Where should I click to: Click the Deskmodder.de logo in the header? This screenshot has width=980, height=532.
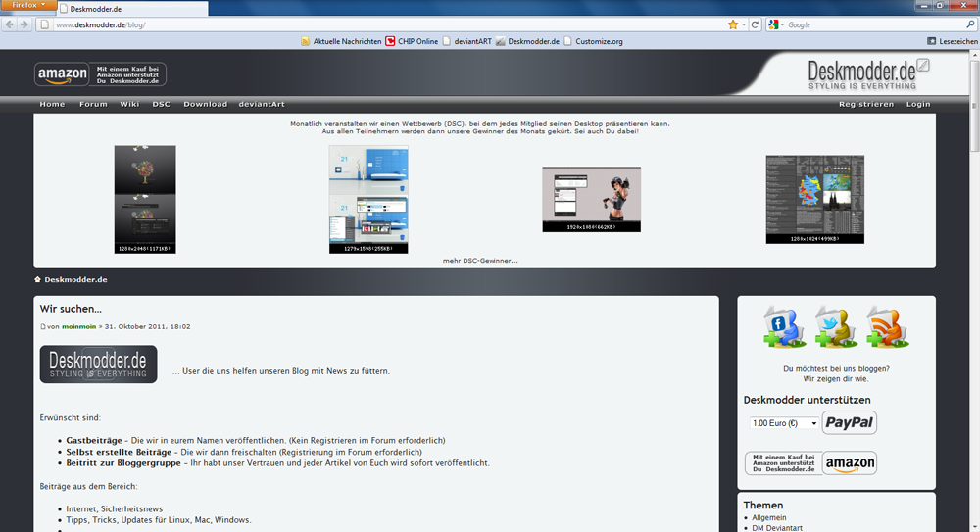tap(867, 75)
